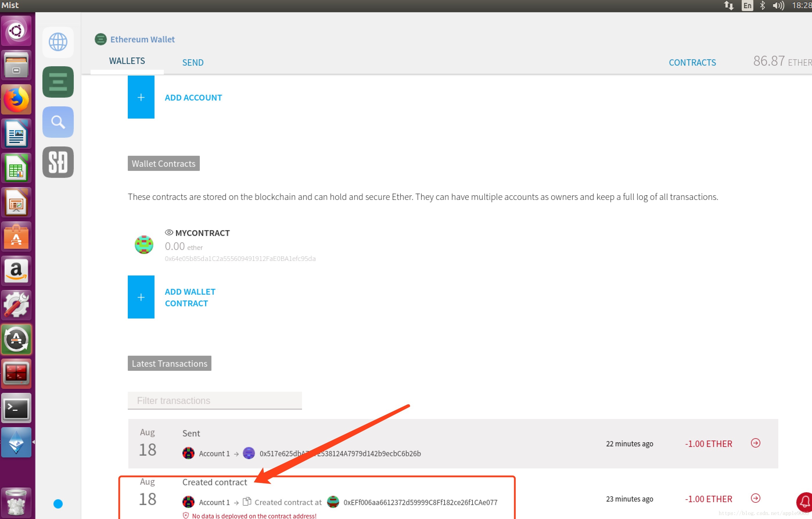The width and height of the screenshot is (812, 519).
Task: Click the created contract address identicon
Action: (x=333, y=502)
